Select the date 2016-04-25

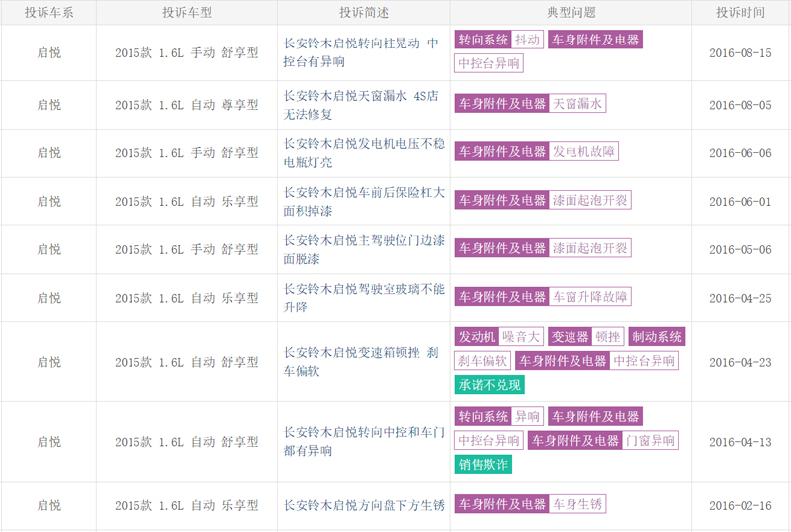[740, 298]
